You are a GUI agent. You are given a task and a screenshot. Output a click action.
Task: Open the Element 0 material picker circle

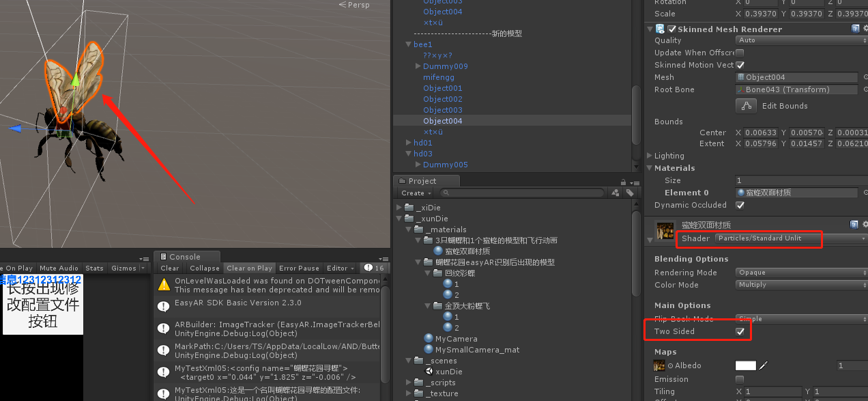click(865, 193)
